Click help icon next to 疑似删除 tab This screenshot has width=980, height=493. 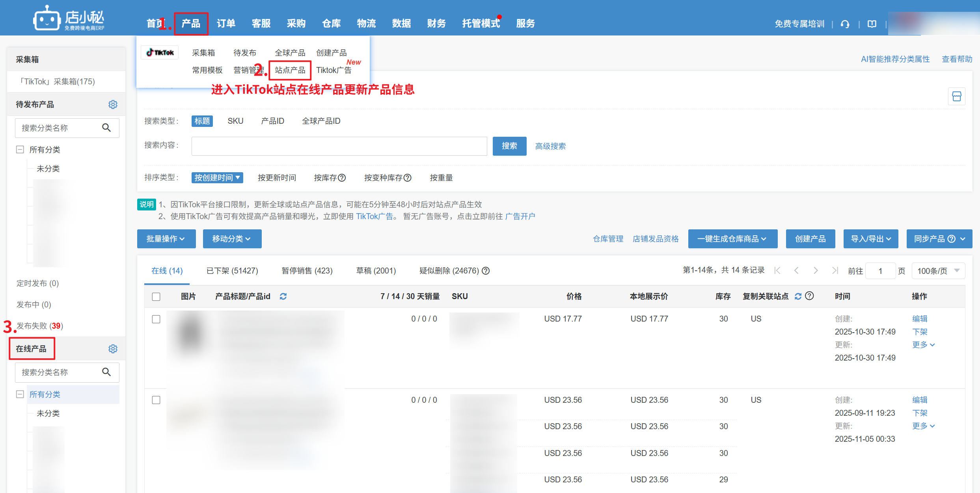(x=486, y=271)
